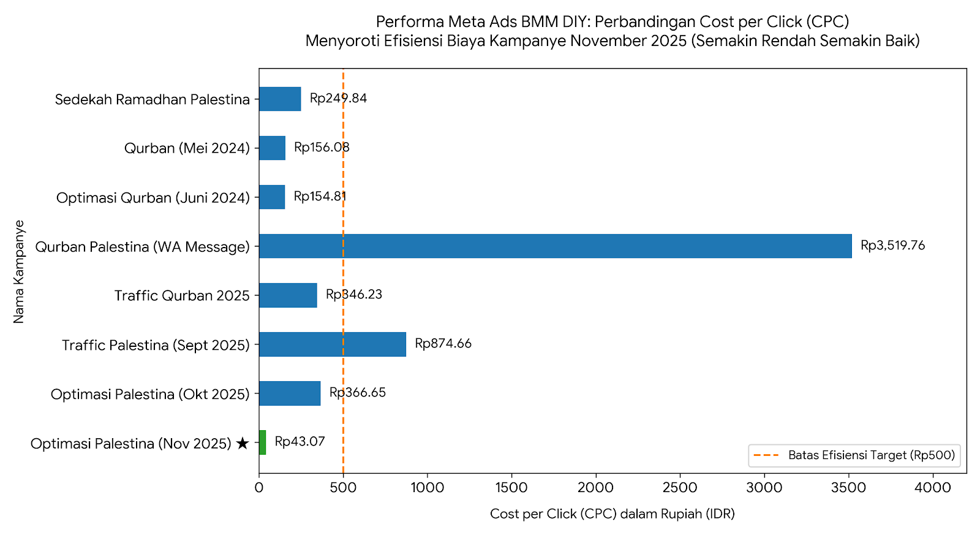This screenshot has height=535, width=980.
Task: Select the value label 'Rp874.66'
Action: (443, 344)
